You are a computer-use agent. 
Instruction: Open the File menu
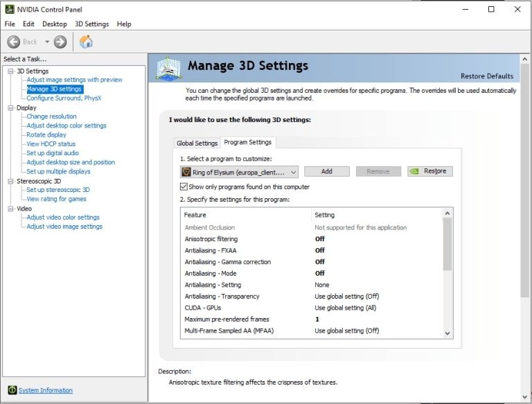click(x=10, y=24)
